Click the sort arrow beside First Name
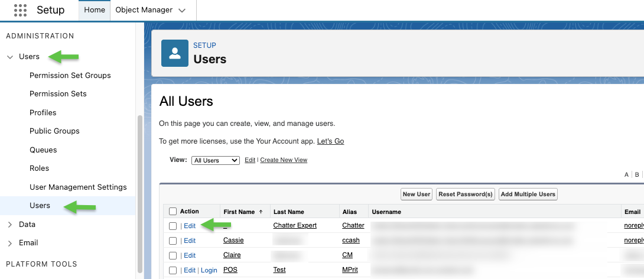The height and width of the screenshot is (279, 644). [x=261, y=212]
